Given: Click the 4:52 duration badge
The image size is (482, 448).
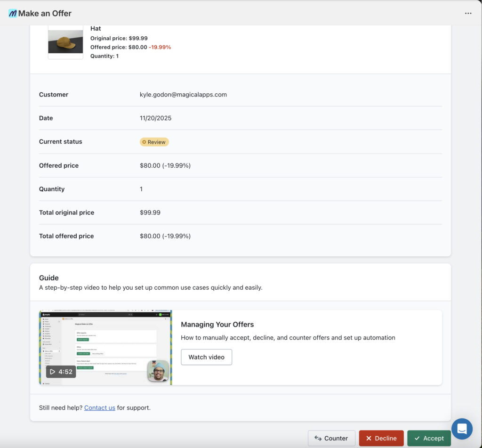Looking at the screenshot, I should coord(61,372).
